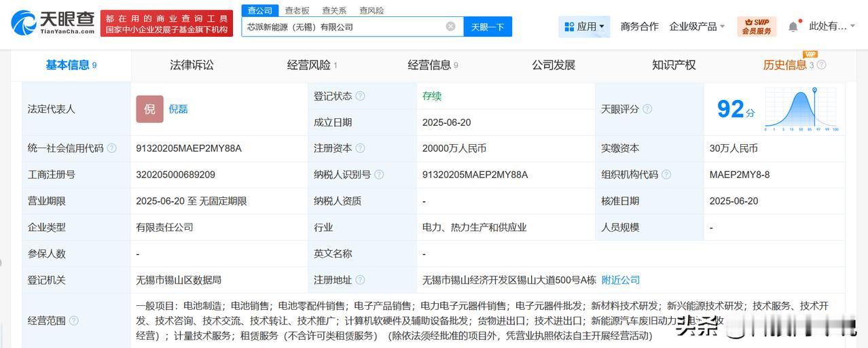Click help icon beside 统一社会信用代码

(111, 148)
